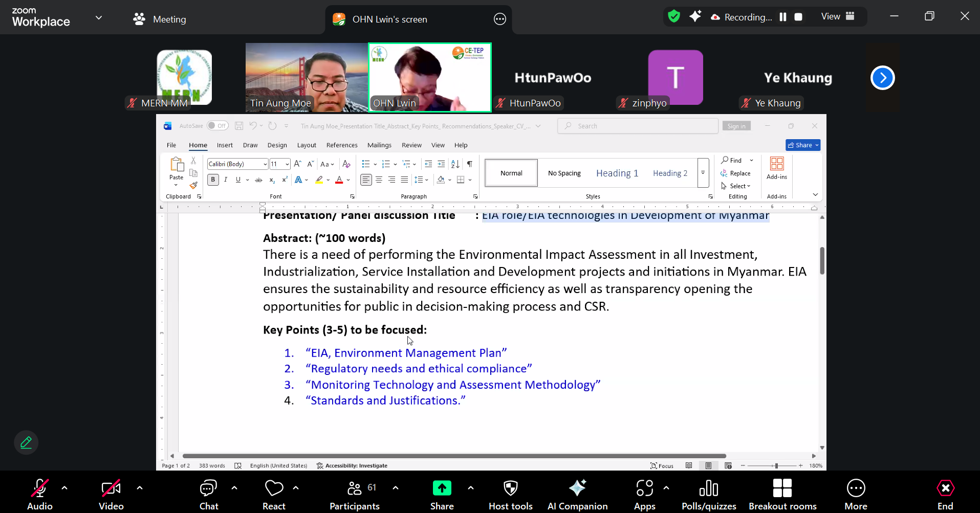Expand the Zoom Workplace dropdown chevron
The width and height of the screenshot is (980, 513).
coord(99,18)
